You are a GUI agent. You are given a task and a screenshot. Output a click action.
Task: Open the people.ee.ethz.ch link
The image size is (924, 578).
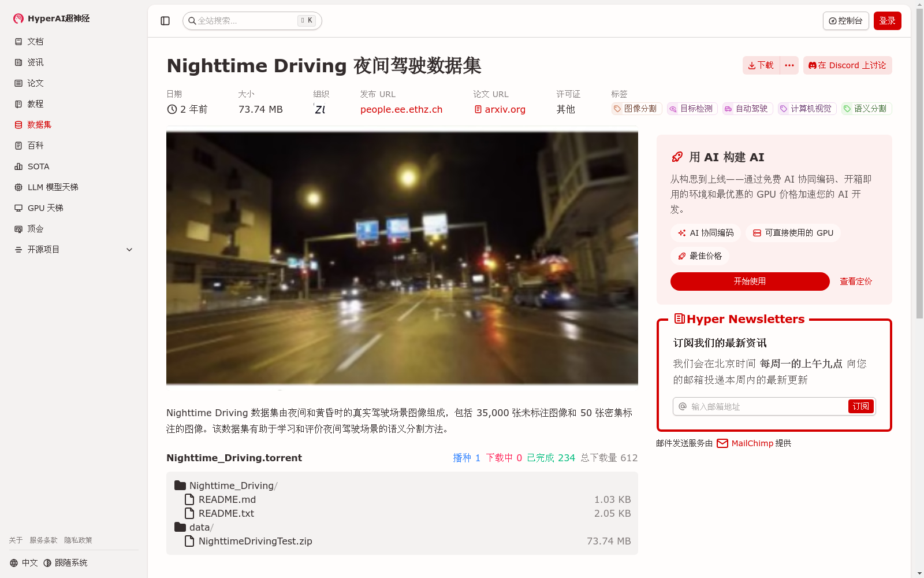(x=401, y=109)
